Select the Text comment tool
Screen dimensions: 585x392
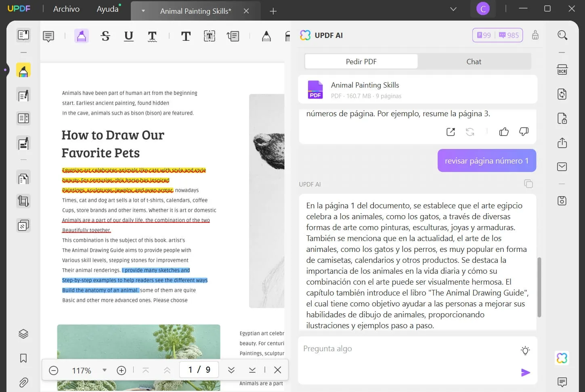click(186, 36)
